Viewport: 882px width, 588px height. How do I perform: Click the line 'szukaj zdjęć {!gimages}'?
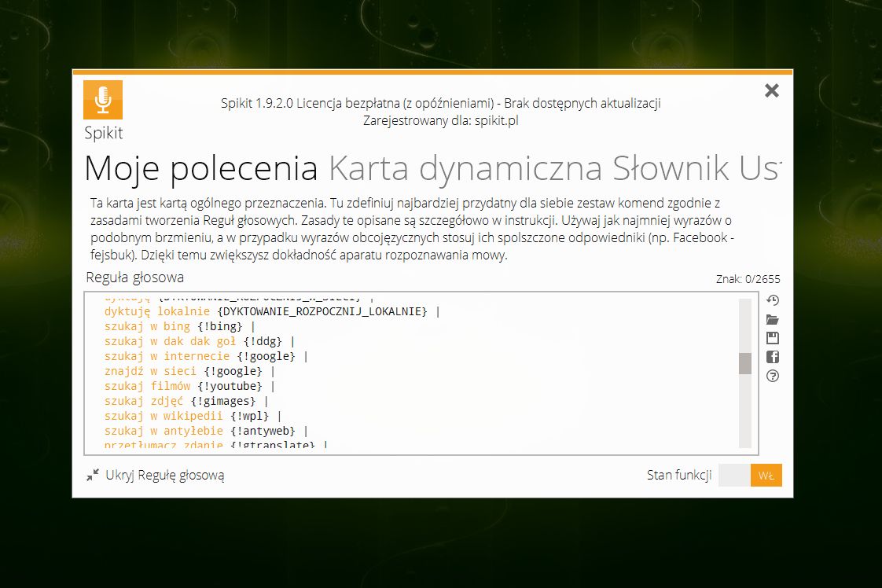point(186,401)
